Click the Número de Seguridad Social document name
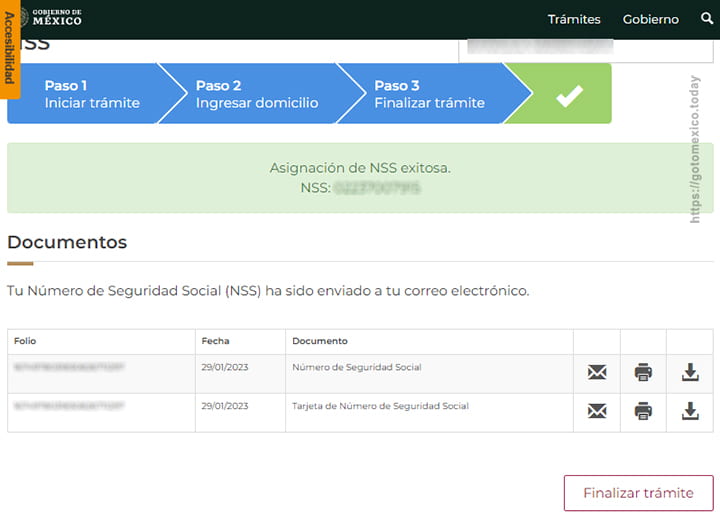 click(x=357, y=367)
